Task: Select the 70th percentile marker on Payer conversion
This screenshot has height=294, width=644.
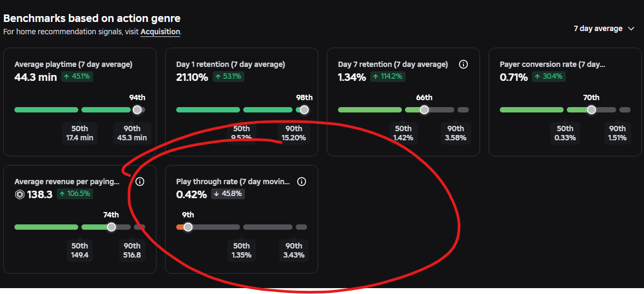Action: coord(591,110)
